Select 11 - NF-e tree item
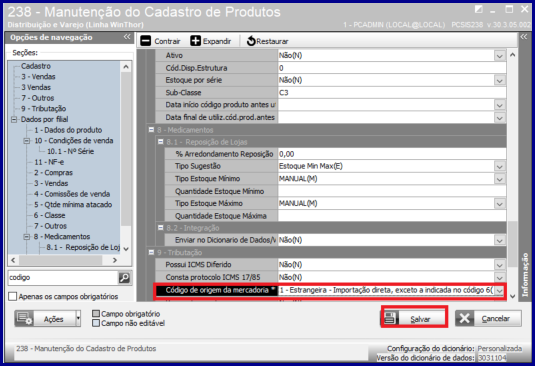This screenshot has height=366, width=535. (48, 162)
